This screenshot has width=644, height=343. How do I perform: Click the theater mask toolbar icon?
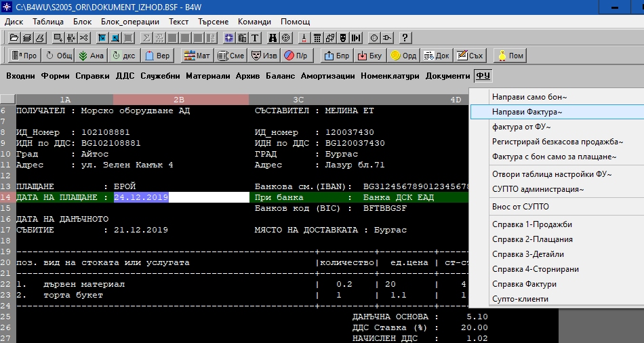(344, 38)
